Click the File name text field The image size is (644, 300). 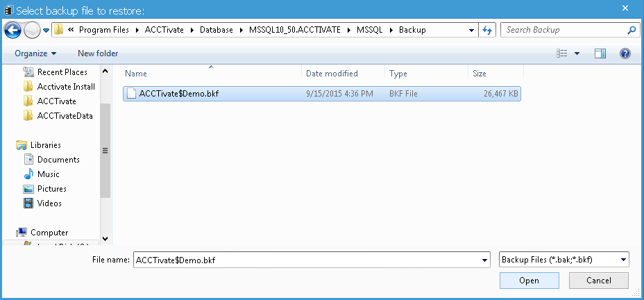click(x=307, y=260)
